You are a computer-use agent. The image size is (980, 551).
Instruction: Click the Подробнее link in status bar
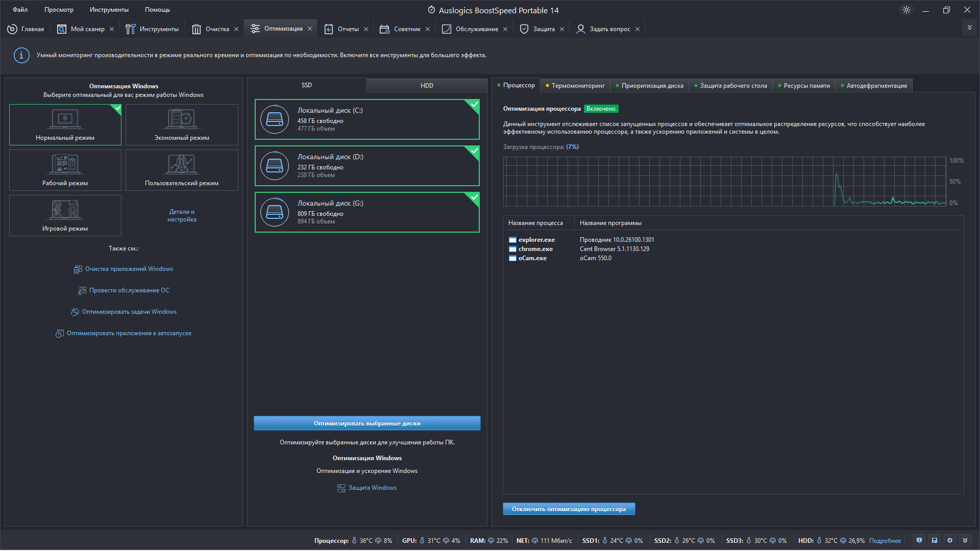(885, 541)
